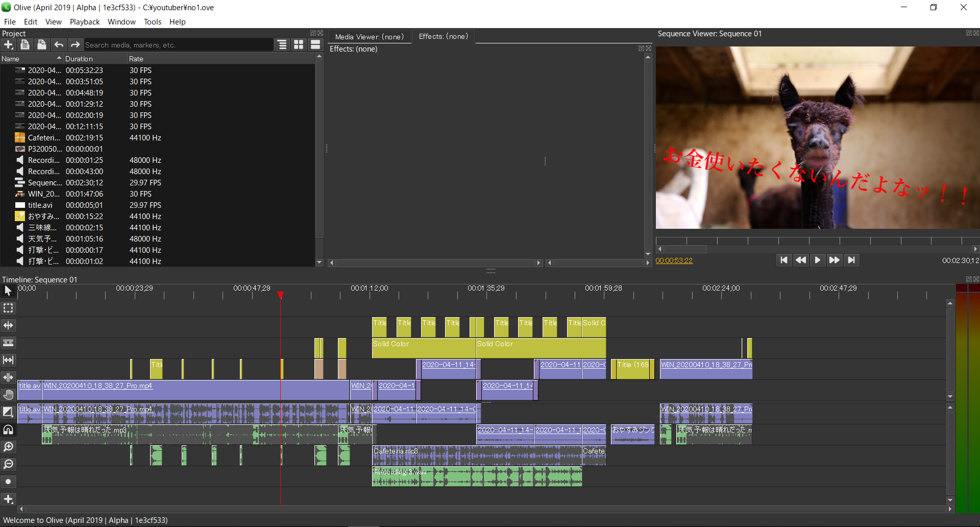
Task: Select Cafeteri... audio in project list
Action: click(157, 138)
